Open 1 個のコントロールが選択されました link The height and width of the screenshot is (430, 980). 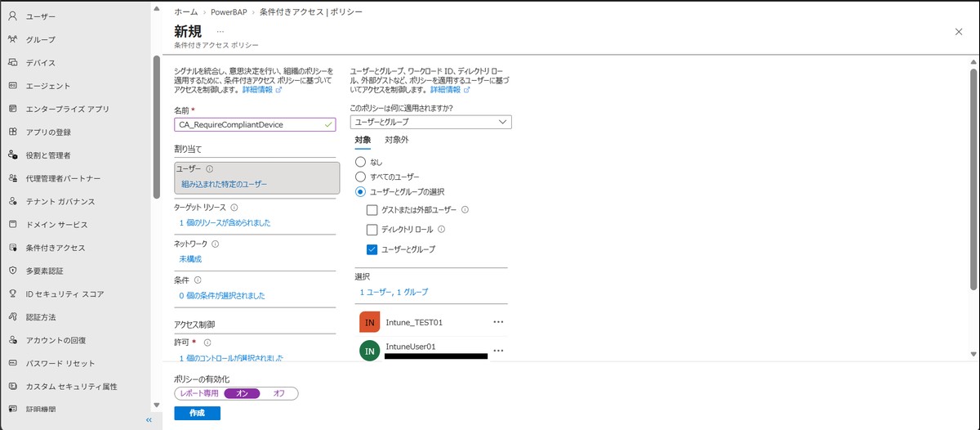(231, 358)
